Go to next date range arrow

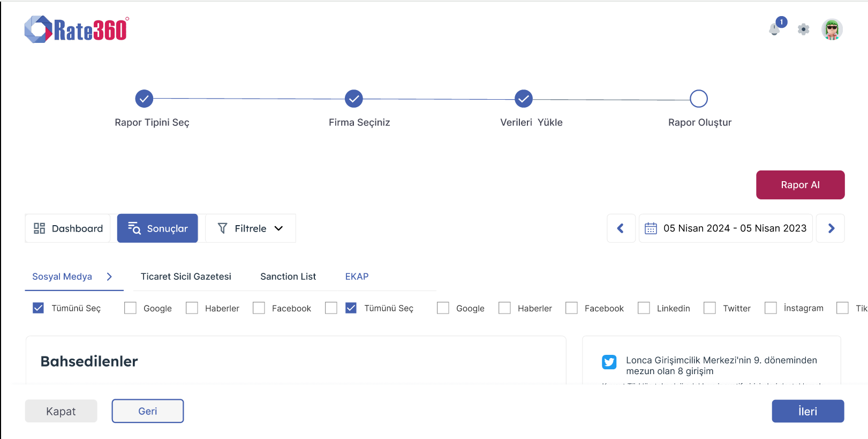pos(831,228)
